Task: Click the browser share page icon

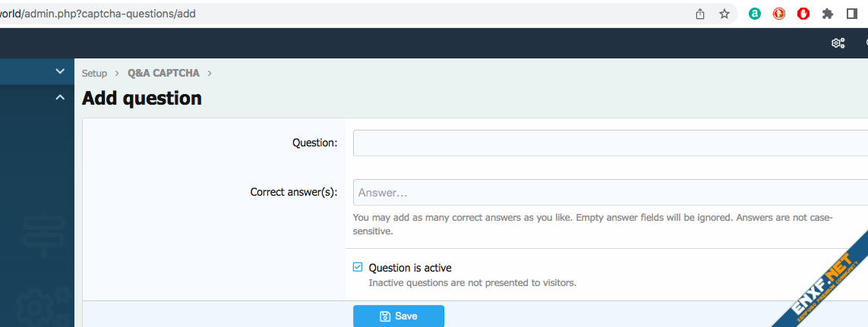Action: coord(700,14)
